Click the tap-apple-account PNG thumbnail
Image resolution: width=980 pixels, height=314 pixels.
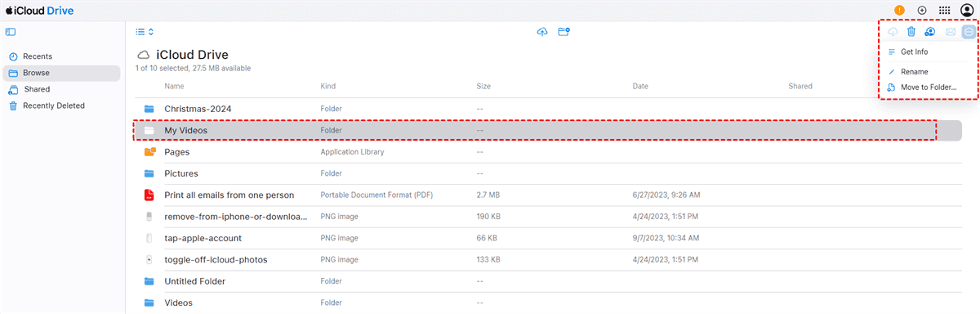pyautogui.click(x=149, y=238)
